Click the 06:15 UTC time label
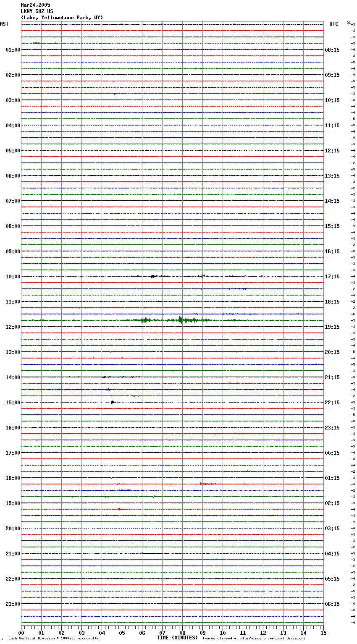The image size is (357, 644). coord(332,604)
